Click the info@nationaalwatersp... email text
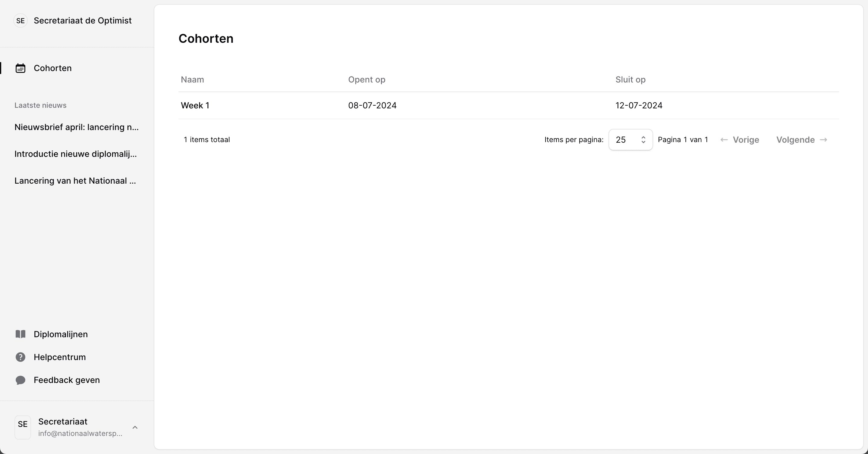868x454 pixels. [80, 434]
